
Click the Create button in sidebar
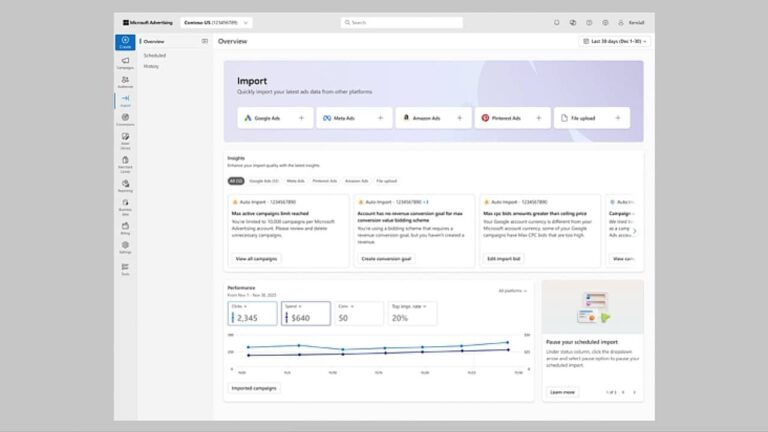125,42
